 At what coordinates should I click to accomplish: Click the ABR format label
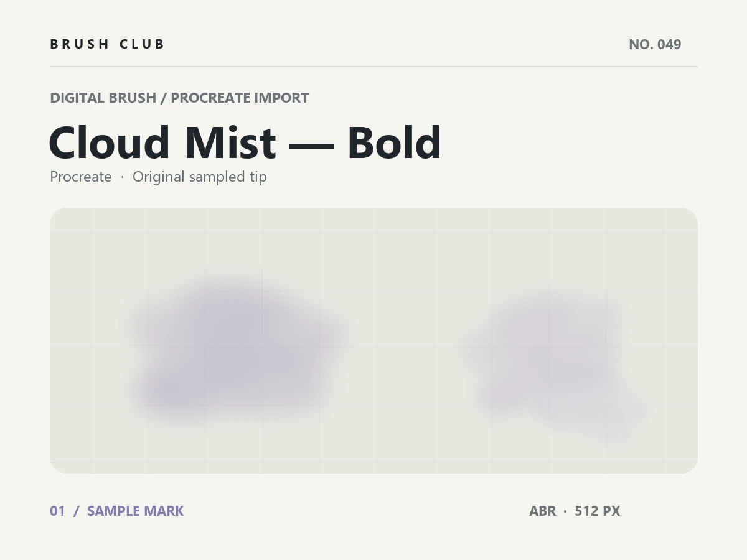pyautogui.click(x=542, y=511)
